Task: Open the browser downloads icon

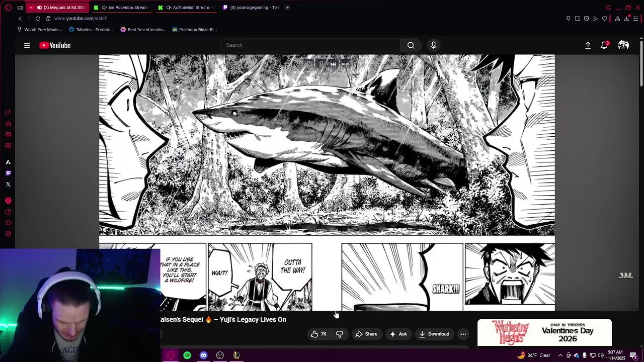Action: coord(627,19)
